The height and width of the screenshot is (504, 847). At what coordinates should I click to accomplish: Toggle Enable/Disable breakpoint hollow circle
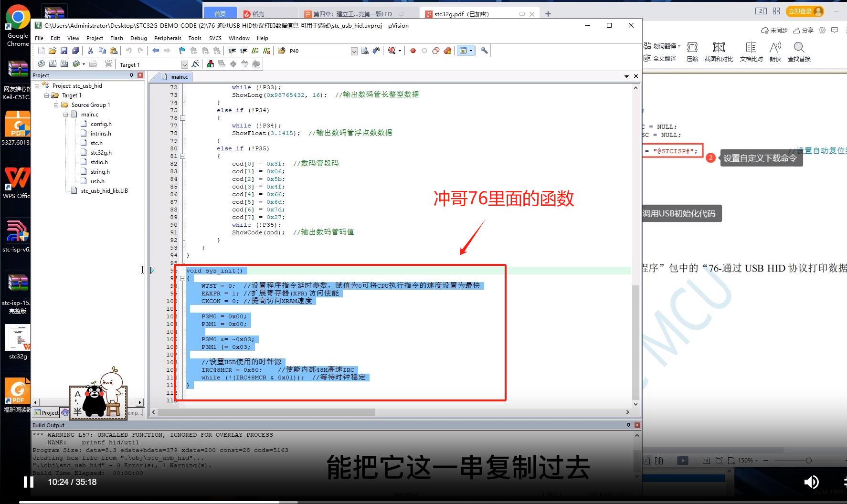[x=424, y=51]
